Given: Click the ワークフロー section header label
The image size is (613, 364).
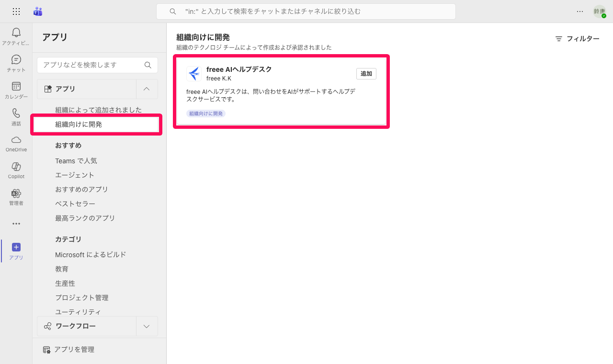Looking at the screenshot, I should pos(76,326).
